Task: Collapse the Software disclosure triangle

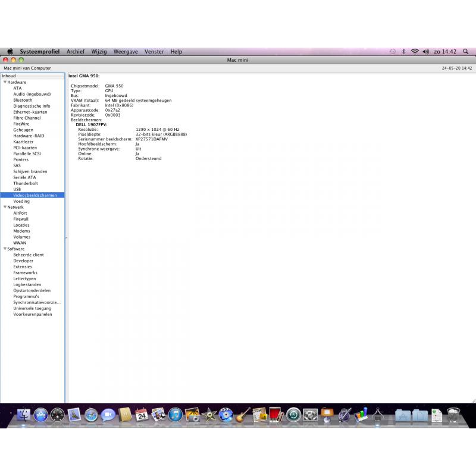Action: [5, 249]
